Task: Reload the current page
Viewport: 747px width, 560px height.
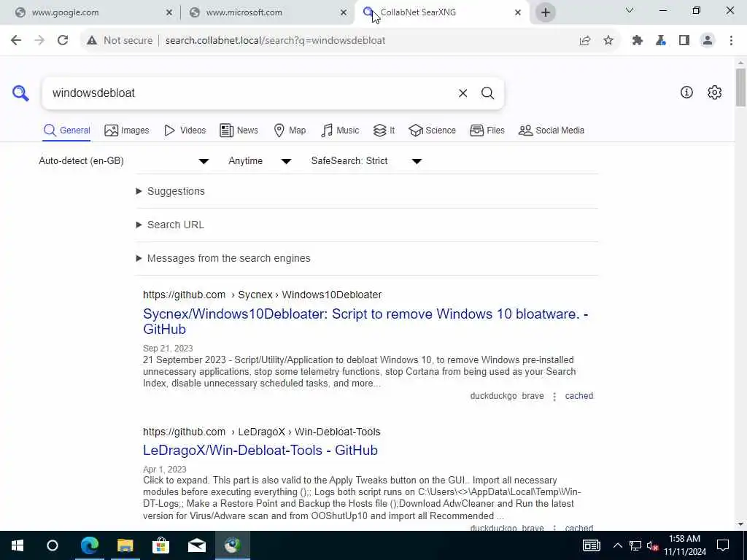Action: pyautogui.click(x=63, y=41)
